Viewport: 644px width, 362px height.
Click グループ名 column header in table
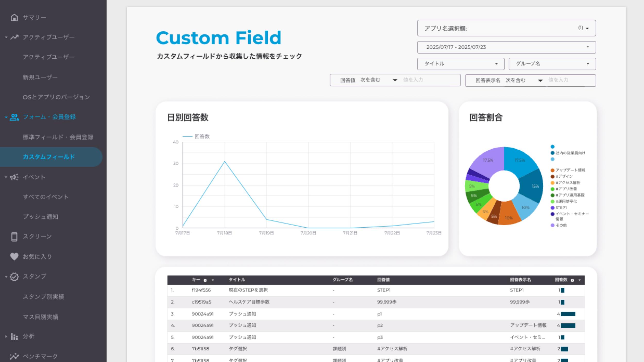[x=342, y=280]
